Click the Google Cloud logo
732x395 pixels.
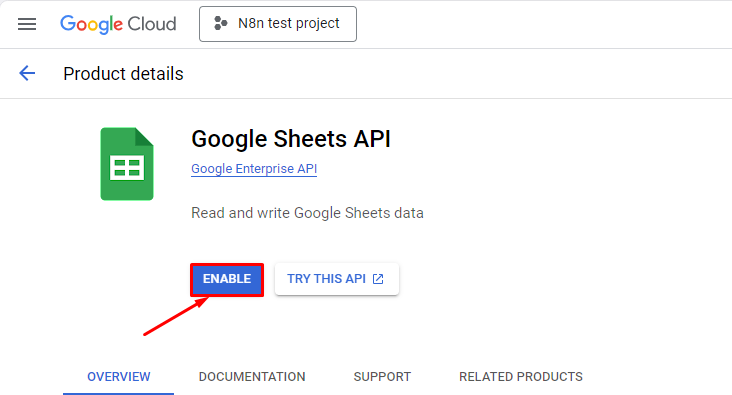pyautogui.click(x=118, y=24)
